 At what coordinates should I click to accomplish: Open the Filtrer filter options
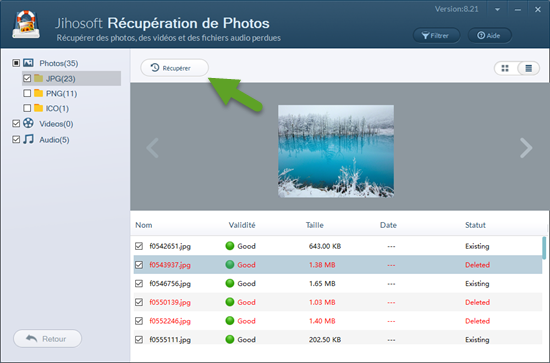tap(436, 35)
